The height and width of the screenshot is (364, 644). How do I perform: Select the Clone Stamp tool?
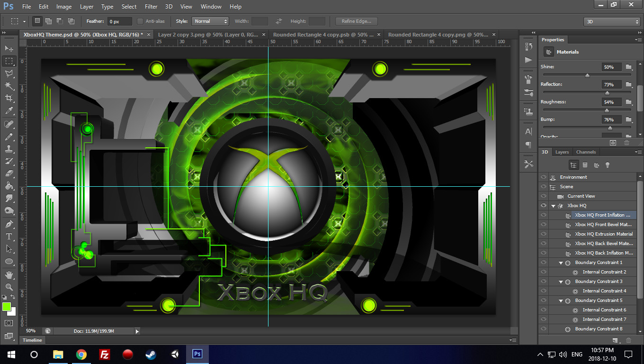pos(9,149)
